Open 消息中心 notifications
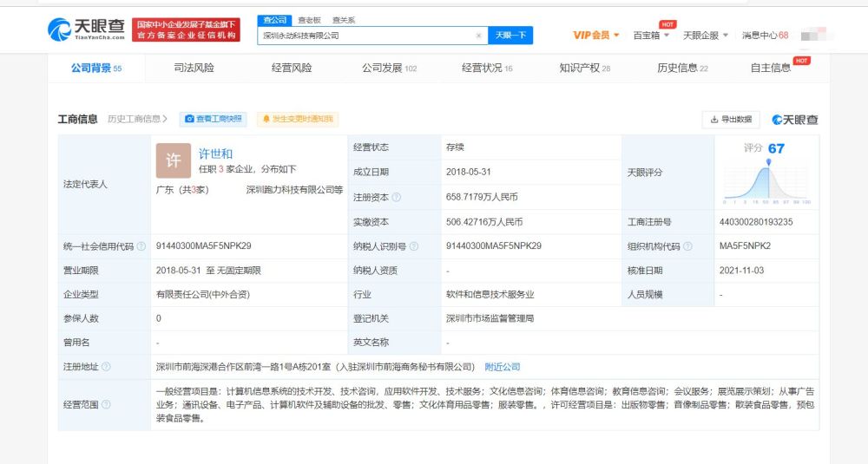This screenshot has width=868, height=464. [765, 36]
